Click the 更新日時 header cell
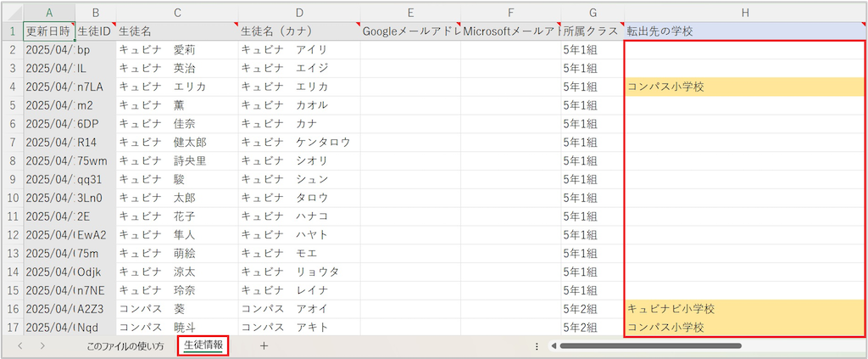The height and width of the screenshot is (359, 868). click(x=49, y=31)
